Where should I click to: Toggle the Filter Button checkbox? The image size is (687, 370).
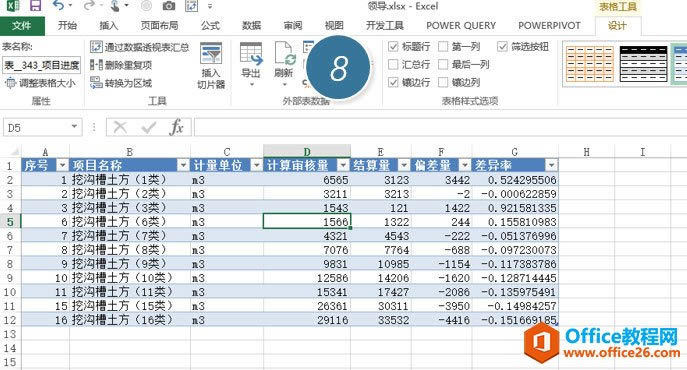tap(502, 46)
